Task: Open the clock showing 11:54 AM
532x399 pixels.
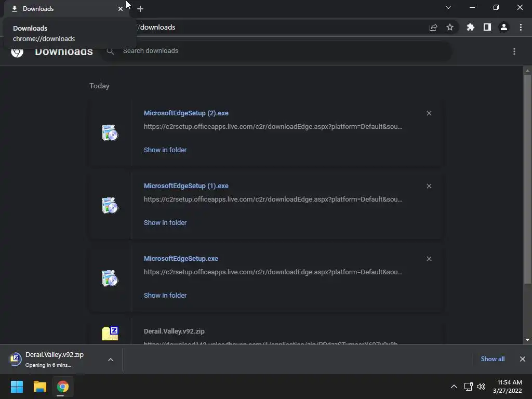Action: tap(507, 387)
